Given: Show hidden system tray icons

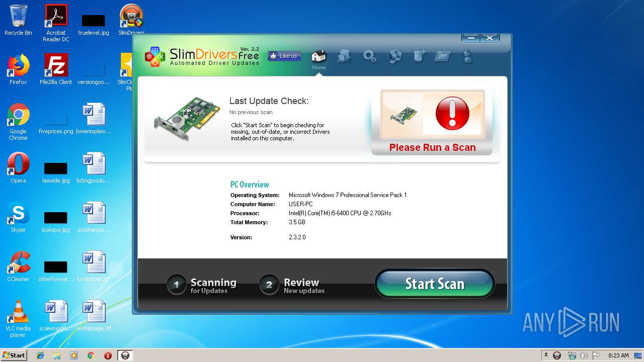Looking at the screenshot, I should (546, 355).
